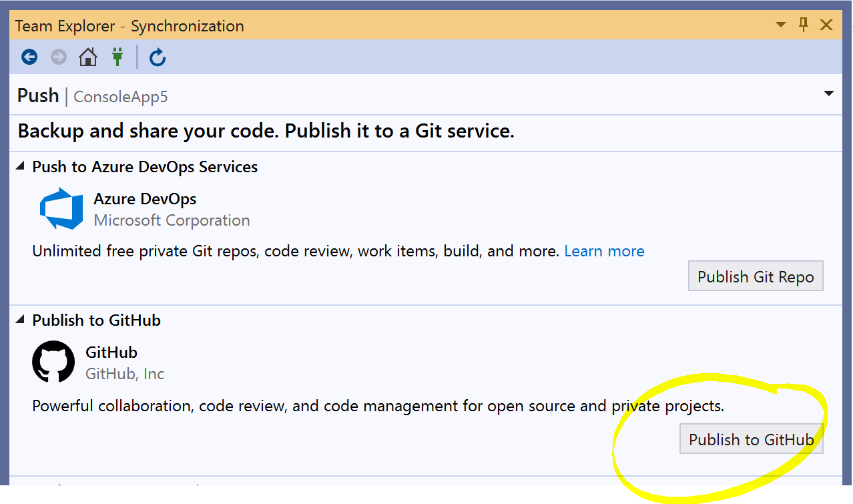
Task: Open the Push section dropdown arrow
Action: [829, 94]
